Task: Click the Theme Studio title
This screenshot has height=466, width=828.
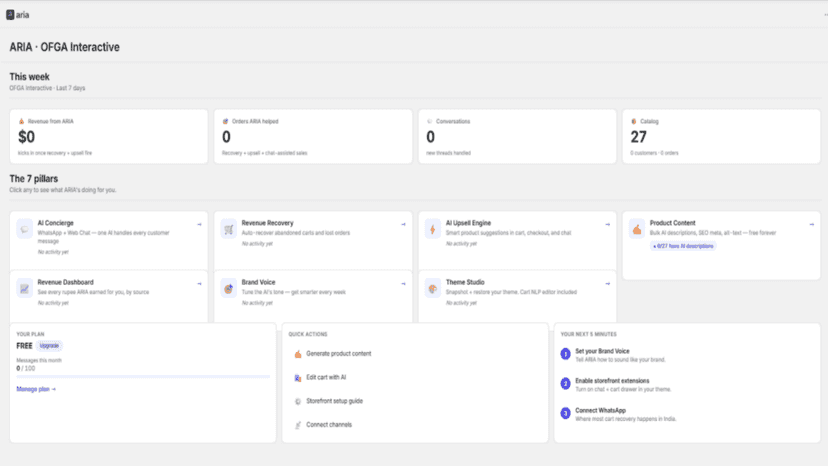Action: [465, 282]
